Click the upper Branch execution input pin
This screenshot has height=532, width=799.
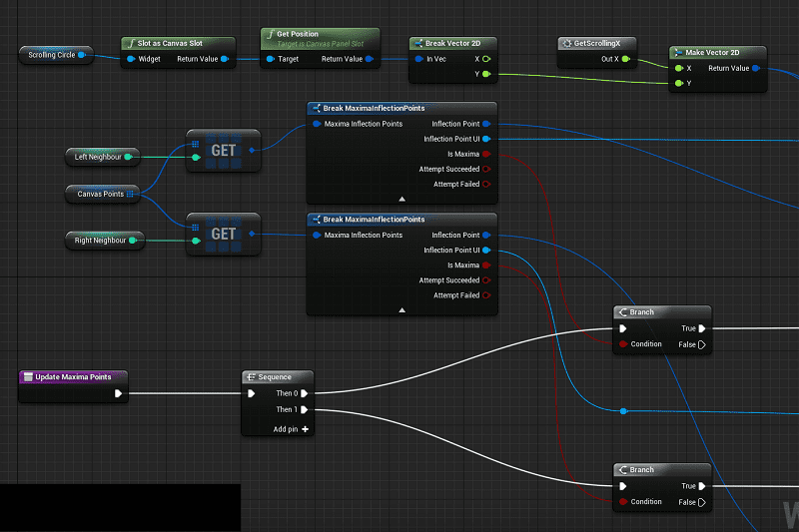point(622,328)
